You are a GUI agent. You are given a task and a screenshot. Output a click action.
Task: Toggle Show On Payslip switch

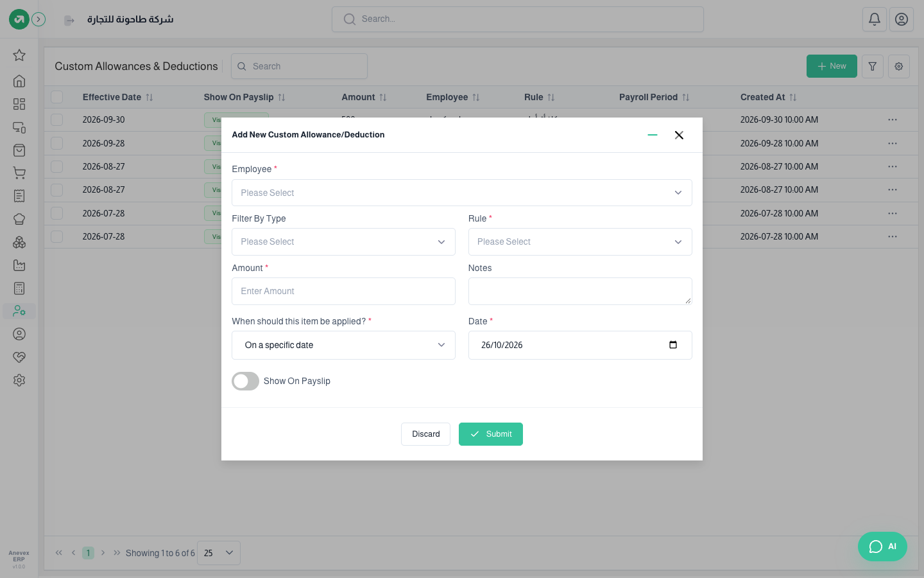pos(245,381)
